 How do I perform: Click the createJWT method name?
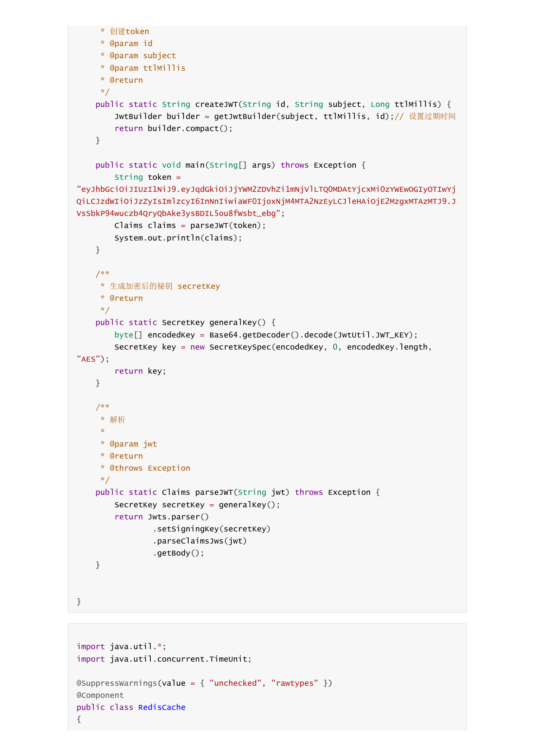coord(217,104)
